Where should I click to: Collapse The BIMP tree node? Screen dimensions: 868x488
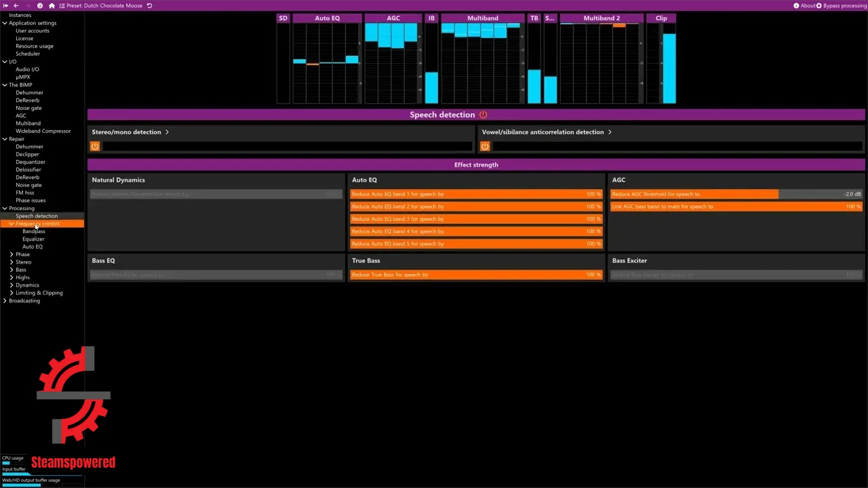5,85
